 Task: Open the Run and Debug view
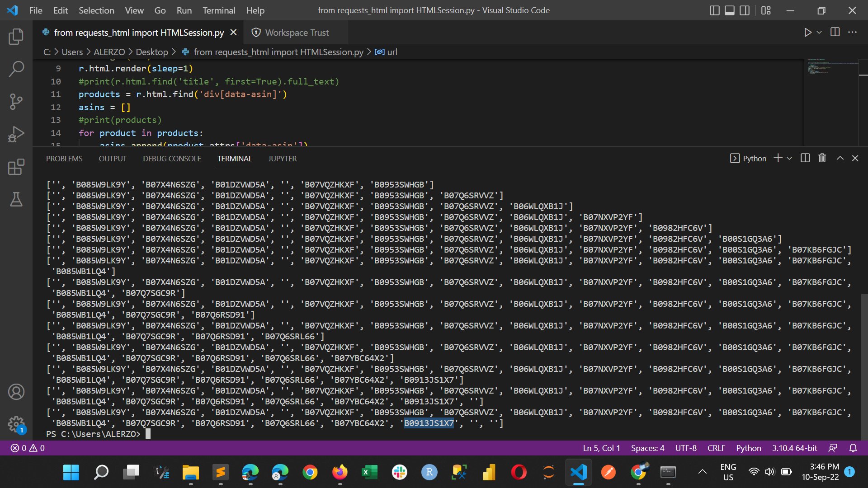pyautogui.click(x=16, y=134)
